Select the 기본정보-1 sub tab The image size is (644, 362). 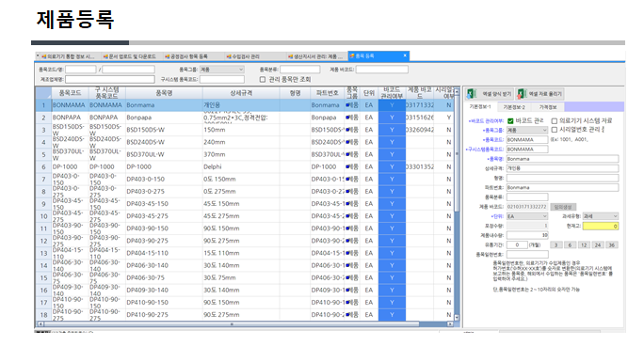click(x=480, y=107)
